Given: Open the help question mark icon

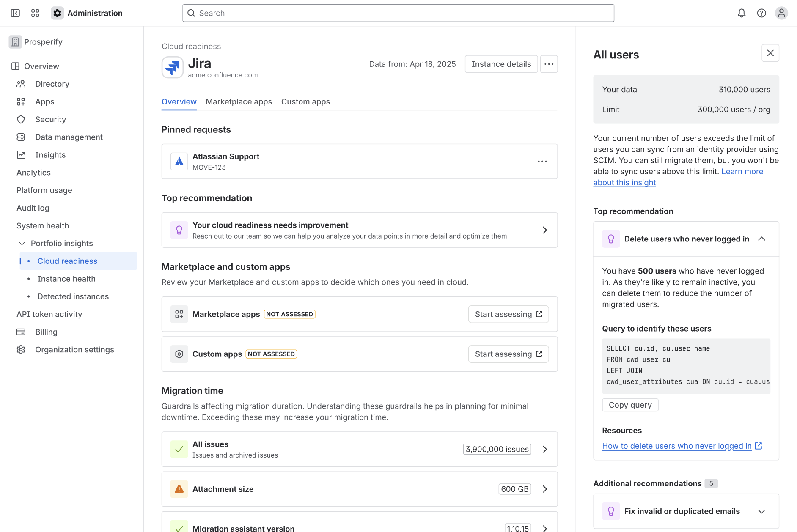Looking at the screenshot, I should (761, 13).
